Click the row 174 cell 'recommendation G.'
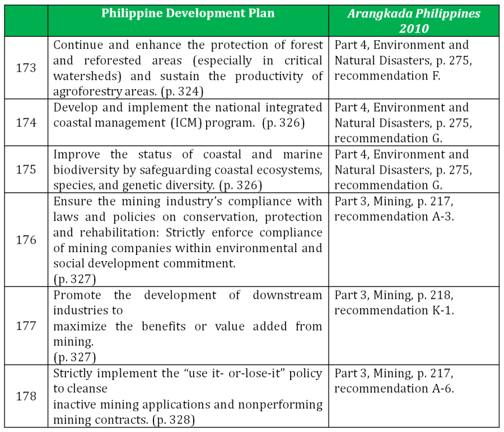Screen dimensions: 504x432 click(414, 123)
